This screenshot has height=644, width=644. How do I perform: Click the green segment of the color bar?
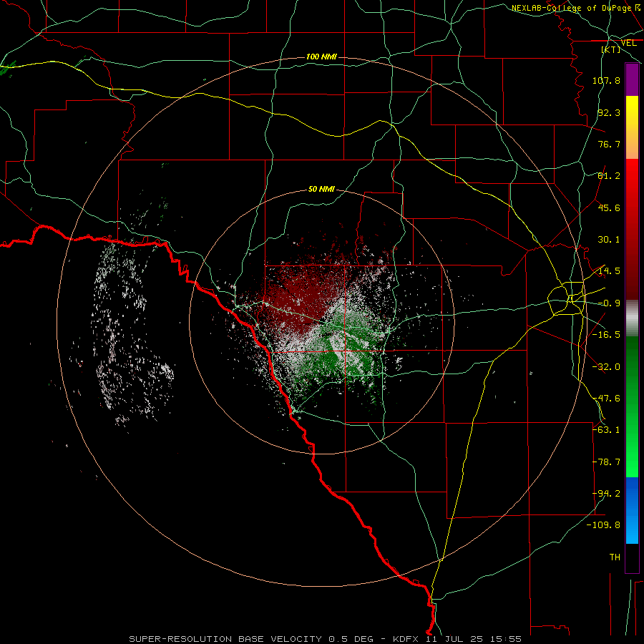(x=632, y=406)
